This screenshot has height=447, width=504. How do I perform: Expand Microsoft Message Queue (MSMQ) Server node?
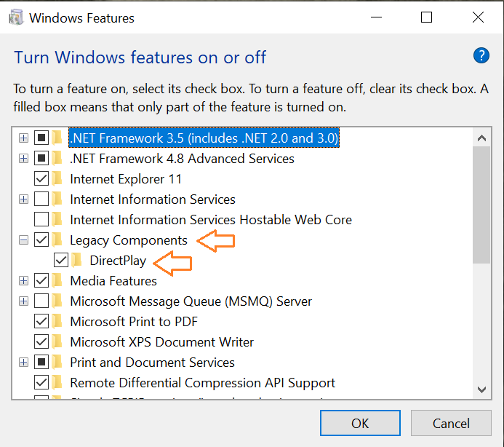tap(24, 301)
